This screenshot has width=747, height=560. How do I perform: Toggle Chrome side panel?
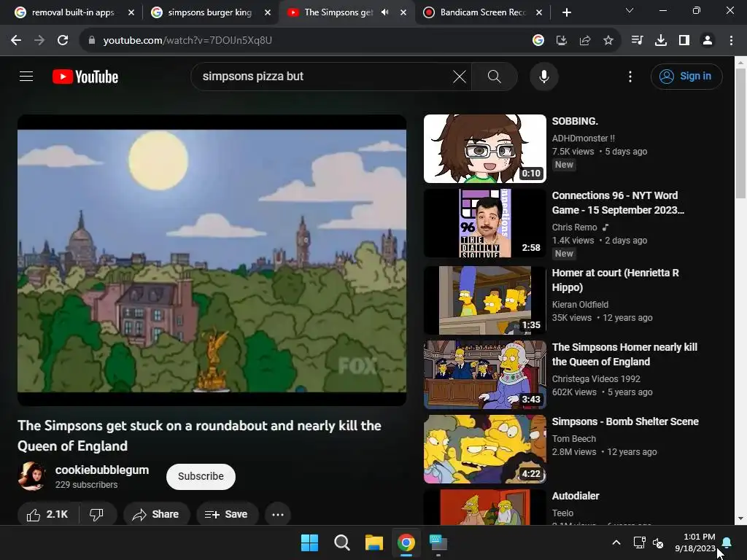684,40
